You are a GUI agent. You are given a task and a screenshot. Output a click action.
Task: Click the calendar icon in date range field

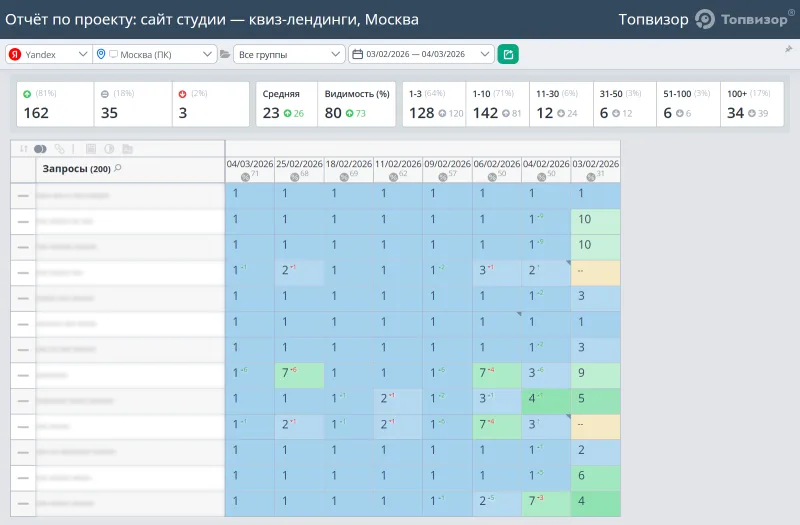point(358,54)
